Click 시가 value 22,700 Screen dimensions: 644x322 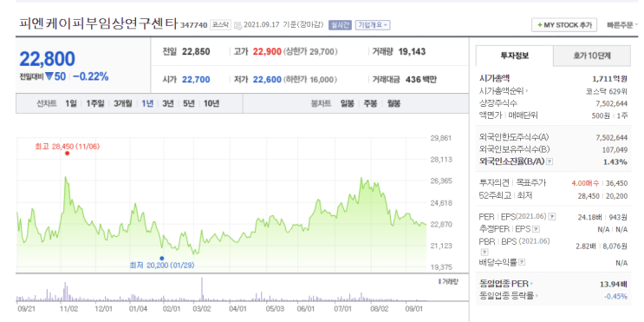tap(196, 79)
